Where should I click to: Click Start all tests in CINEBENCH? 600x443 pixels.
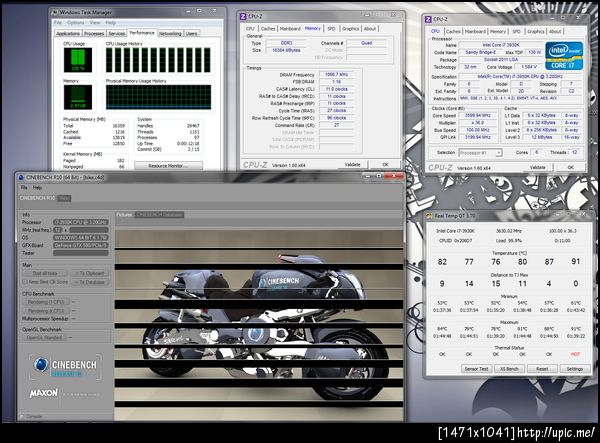(x=45, y=273)
